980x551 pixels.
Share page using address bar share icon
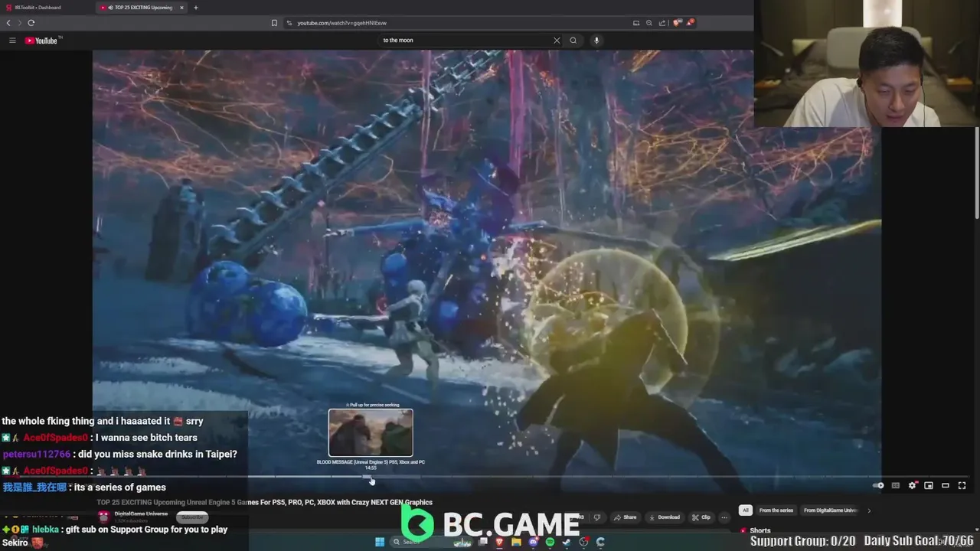coord(662,23)
